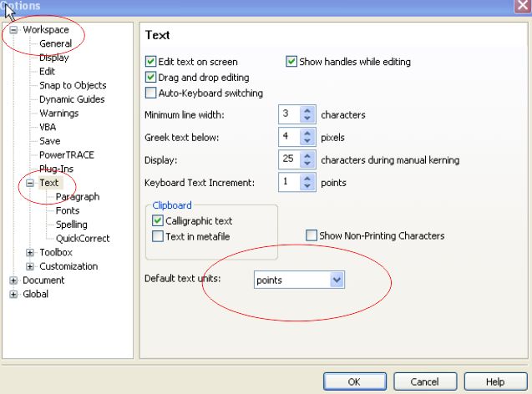
Task: Select Warnings in the options tree
Action: [x=58, y=114]
